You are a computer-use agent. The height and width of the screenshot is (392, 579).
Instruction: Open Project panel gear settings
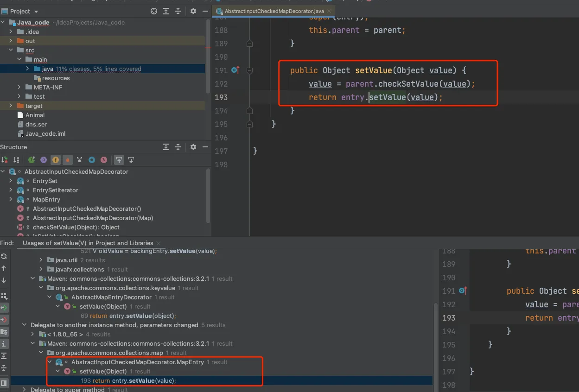click(x=193, y=11)
